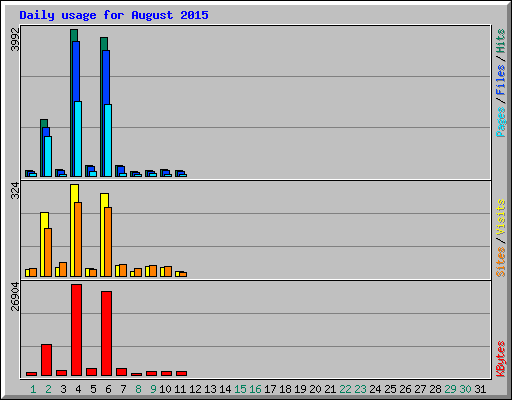Click the 'Daily usage for August 2015' title
The image size is (512, 400).
[114, 15]
